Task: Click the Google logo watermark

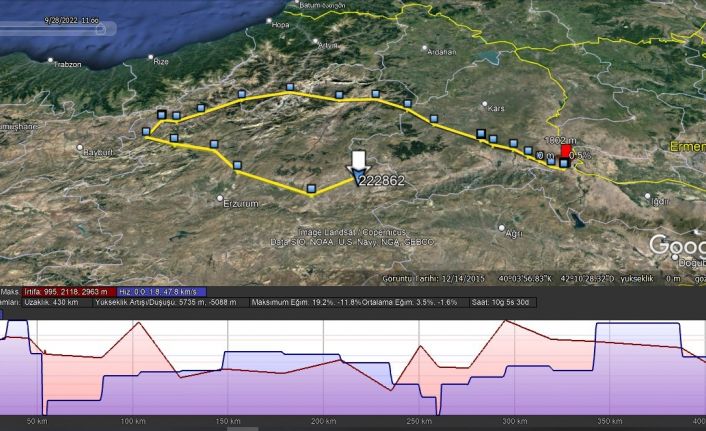Action: click(x=676, y=246)
